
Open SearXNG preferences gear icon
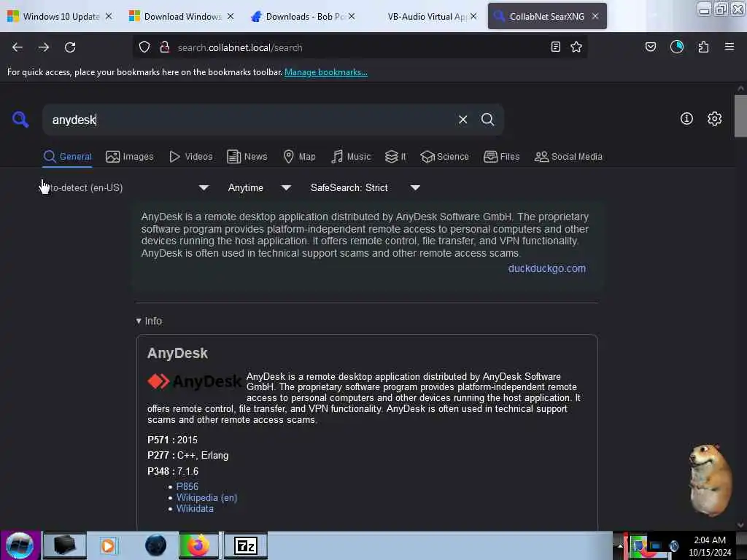click(x=714, y=119)
